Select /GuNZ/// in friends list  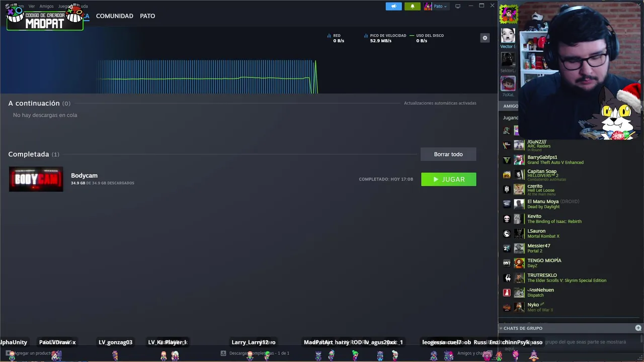point(537,142)
